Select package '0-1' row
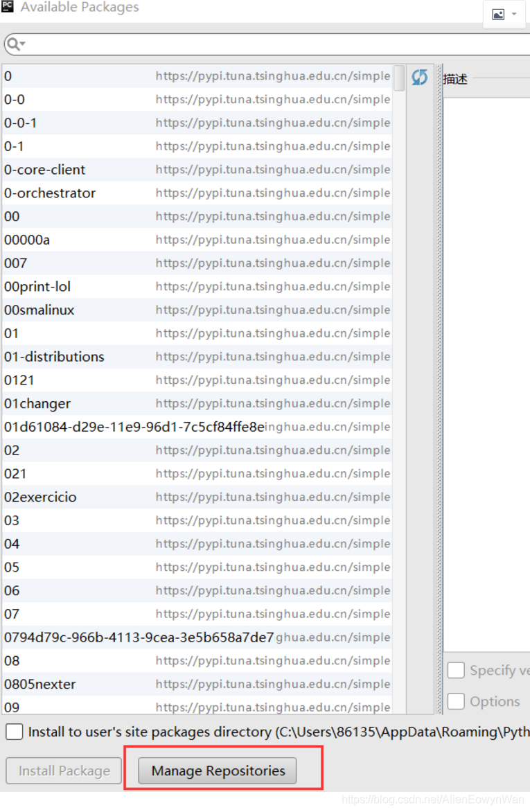The height and width of the screenshot is (812, 530). click(x=197, y=146)
